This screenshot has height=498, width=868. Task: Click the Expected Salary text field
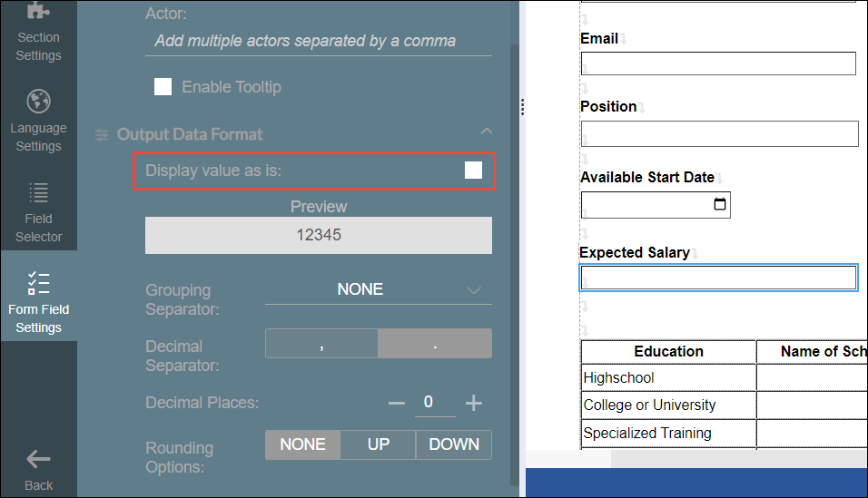717,278
